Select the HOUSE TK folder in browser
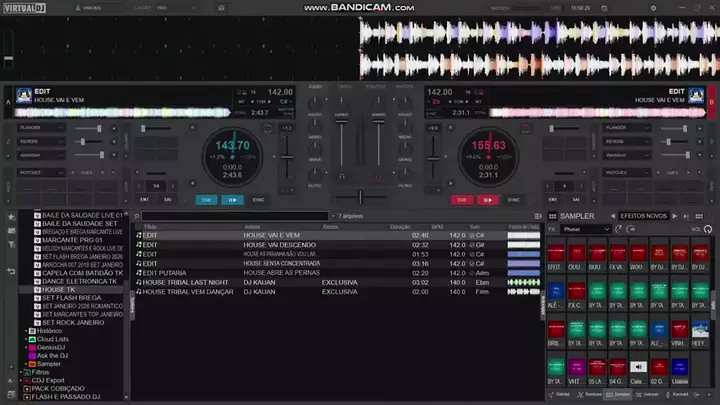 (x=59, y=289)
